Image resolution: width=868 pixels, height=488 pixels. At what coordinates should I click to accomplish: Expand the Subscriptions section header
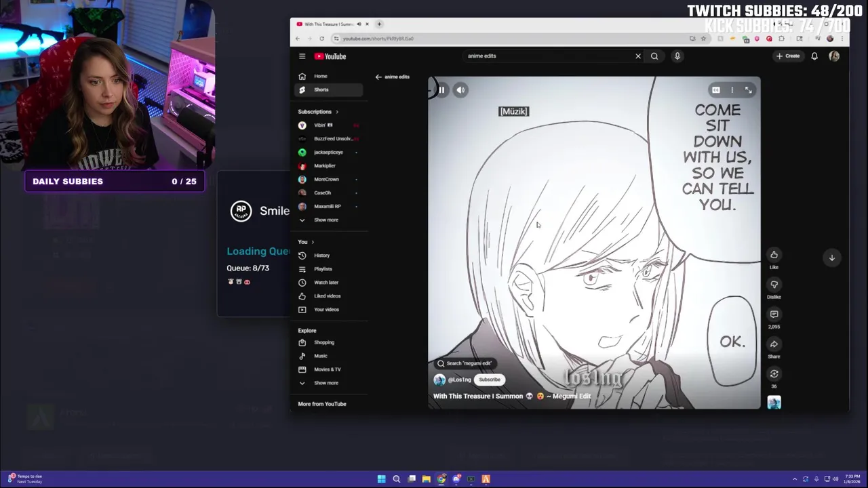pos(318,112)
